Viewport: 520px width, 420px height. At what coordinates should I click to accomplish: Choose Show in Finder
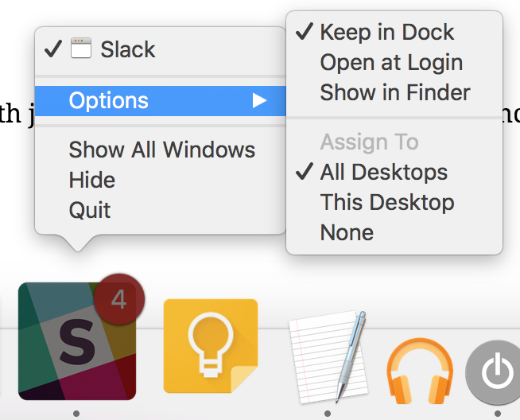pyautogui.click(x=394, y=92)
